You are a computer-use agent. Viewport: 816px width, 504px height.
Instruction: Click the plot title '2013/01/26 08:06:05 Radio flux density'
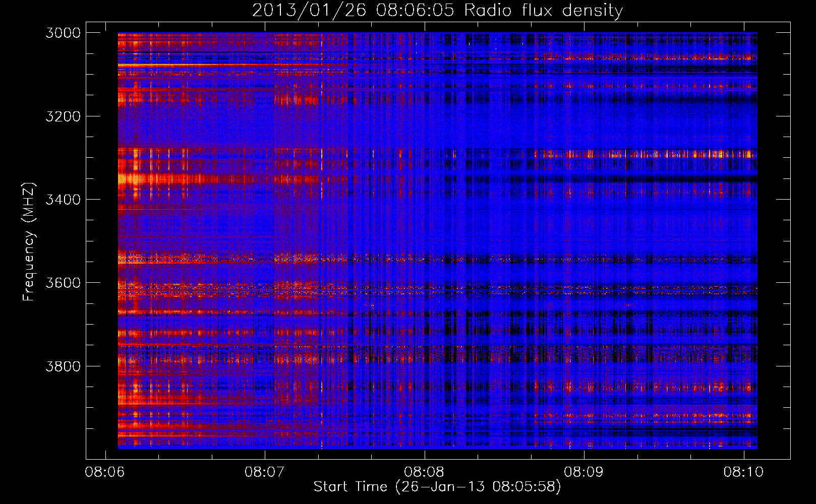pos(437,11)
